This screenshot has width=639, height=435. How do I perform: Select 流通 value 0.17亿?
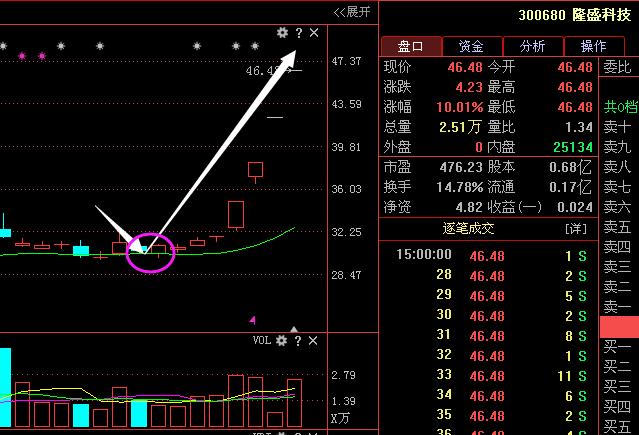(571, 187)
